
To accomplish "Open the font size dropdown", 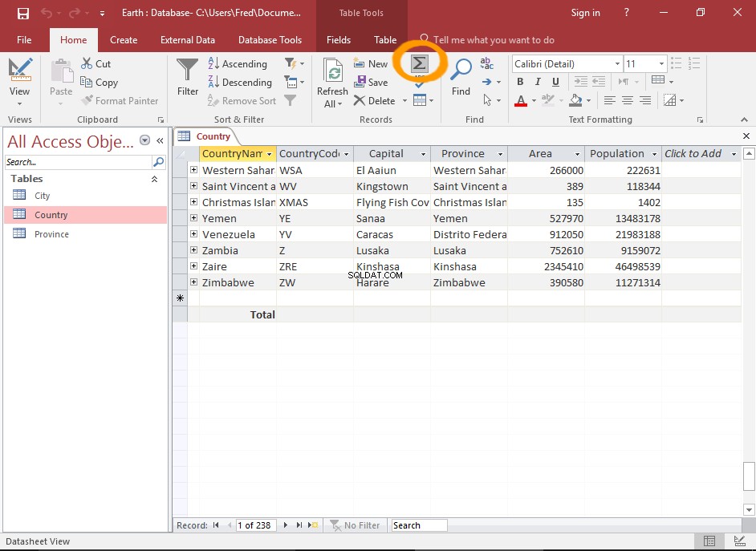I will (x=661, y=63).
